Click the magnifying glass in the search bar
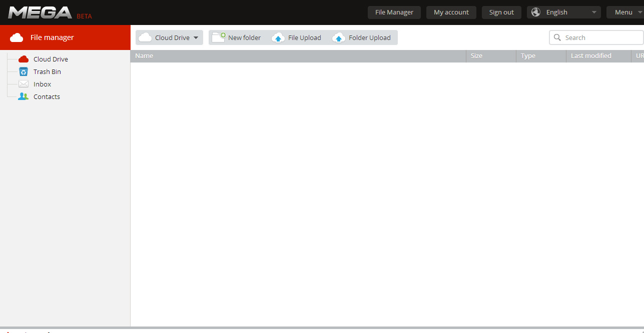Image resolution: width=644 pixels, height=333 pixels. point(557,37)
